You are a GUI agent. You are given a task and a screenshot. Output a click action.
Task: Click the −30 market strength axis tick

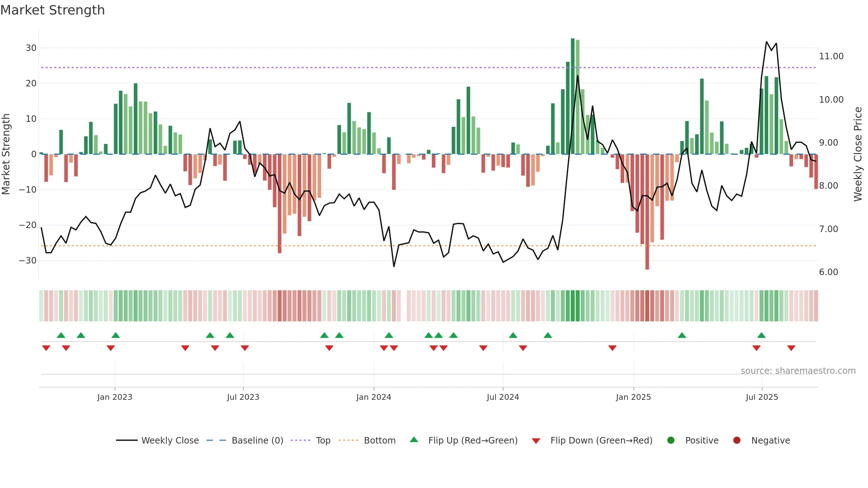coord(28,261)
